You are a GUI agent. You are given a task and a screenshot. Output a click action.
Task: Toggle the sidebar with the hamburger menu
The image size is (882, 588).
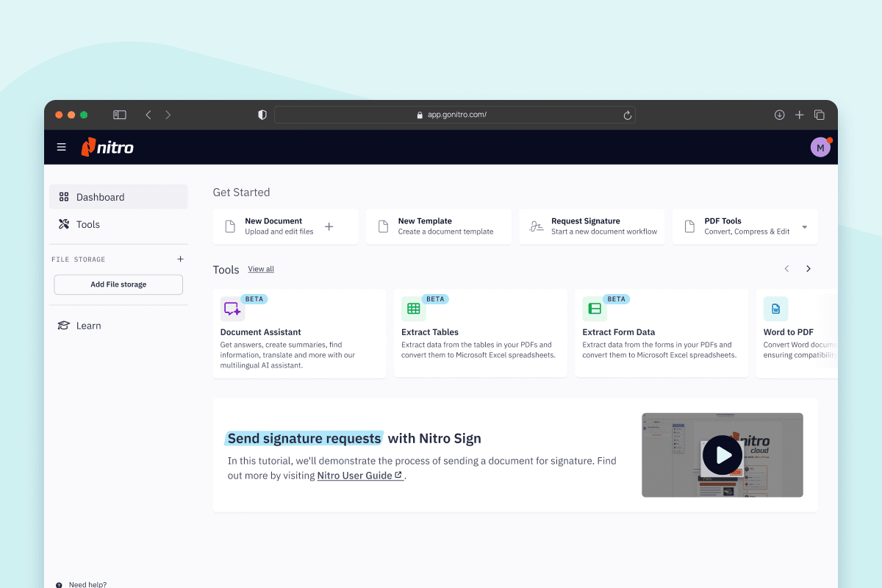click(61, 147)
